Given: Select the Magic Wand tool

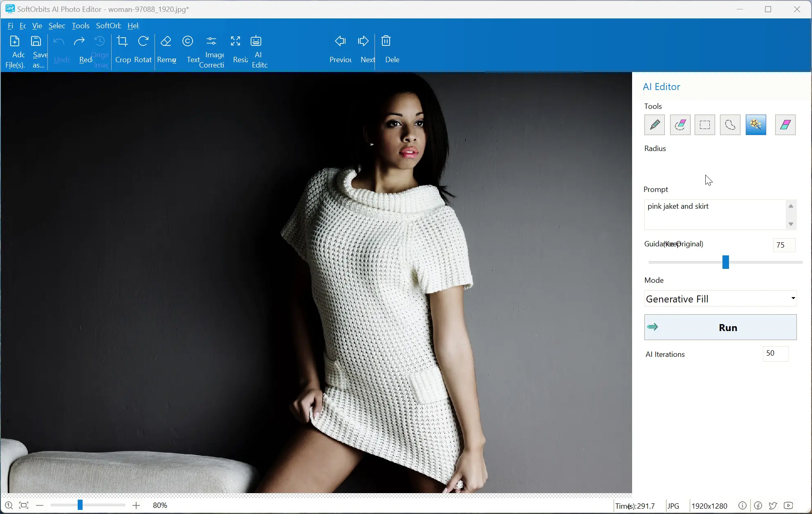Looking at the screenshot, I should [756, 124].
